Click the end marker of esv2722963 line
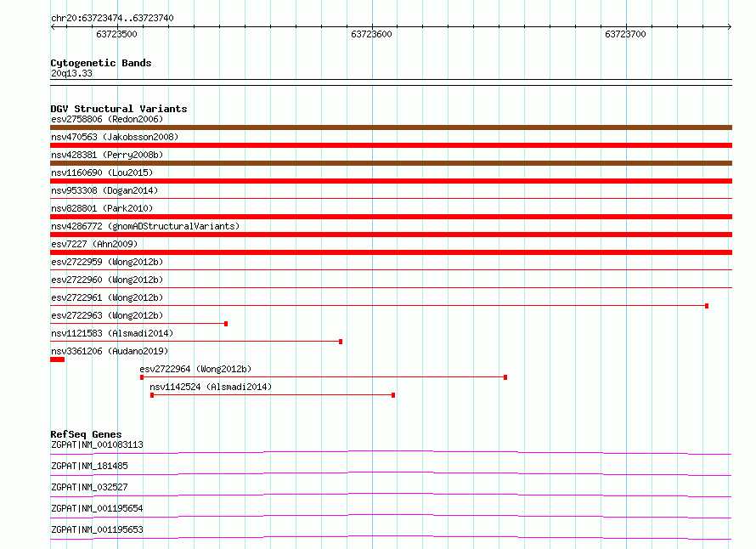 pyautogui.click(x=226, y=324)
